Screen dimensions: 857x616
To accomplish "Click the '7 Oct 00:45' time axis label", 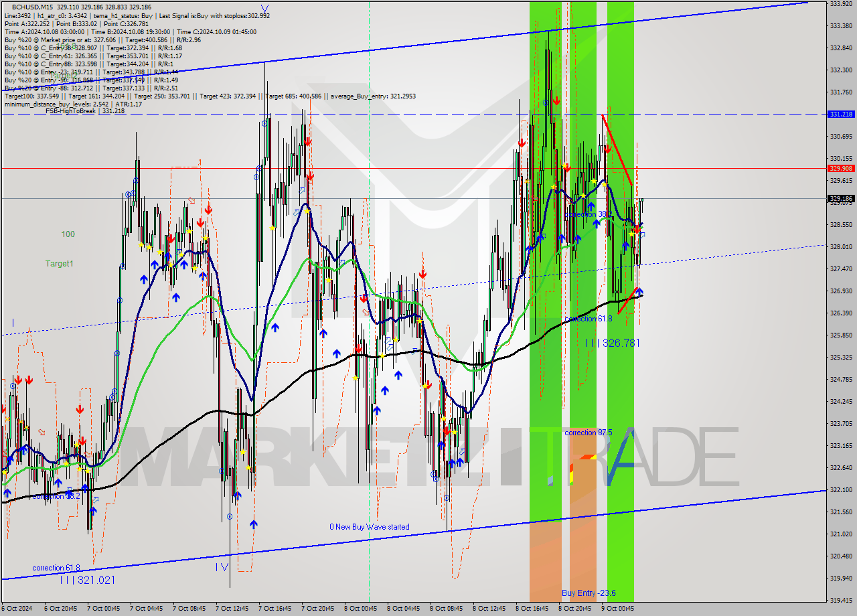I will tap(102, 609).
